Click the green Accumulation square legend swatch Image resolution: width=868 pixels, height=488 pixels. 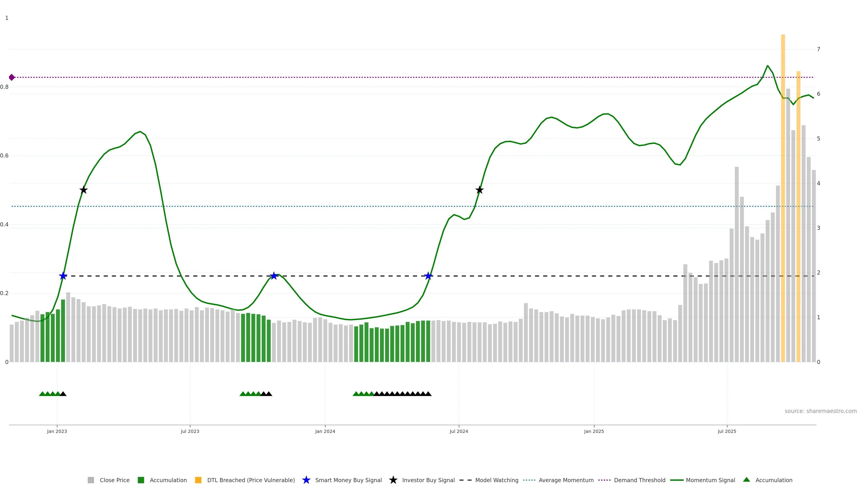tap(141, 480)
